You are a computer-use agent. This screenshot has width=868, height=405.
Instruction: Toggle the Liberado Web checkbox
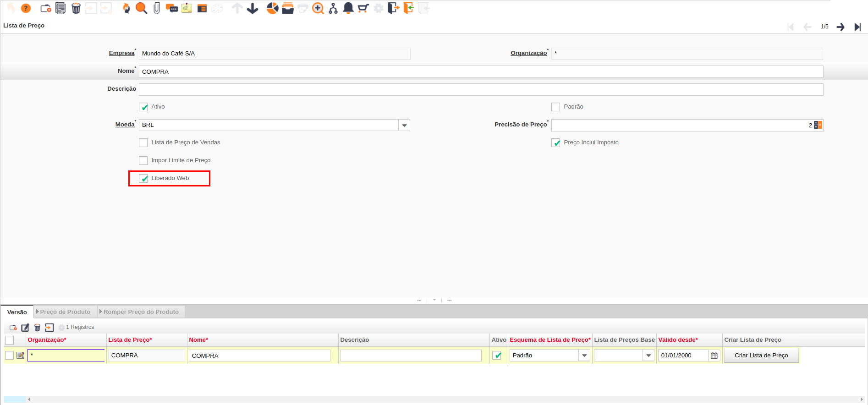pos(143,179)
